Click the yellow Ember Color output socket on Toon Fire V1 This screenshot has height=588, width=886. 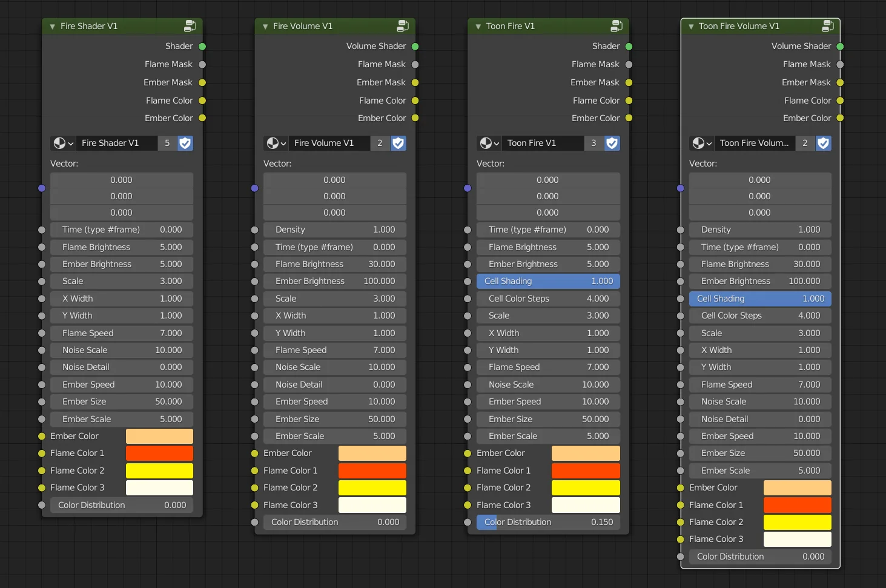tap(629, 118)
